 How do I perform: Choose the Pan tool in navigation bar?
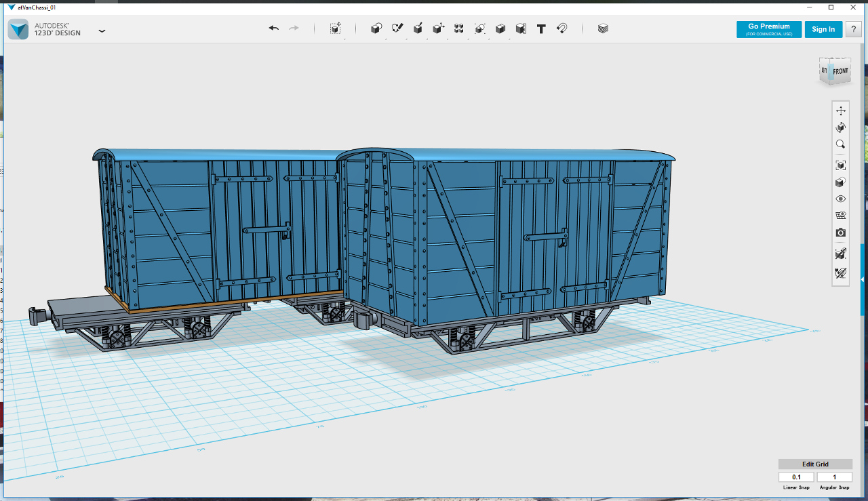pos(841,111)
